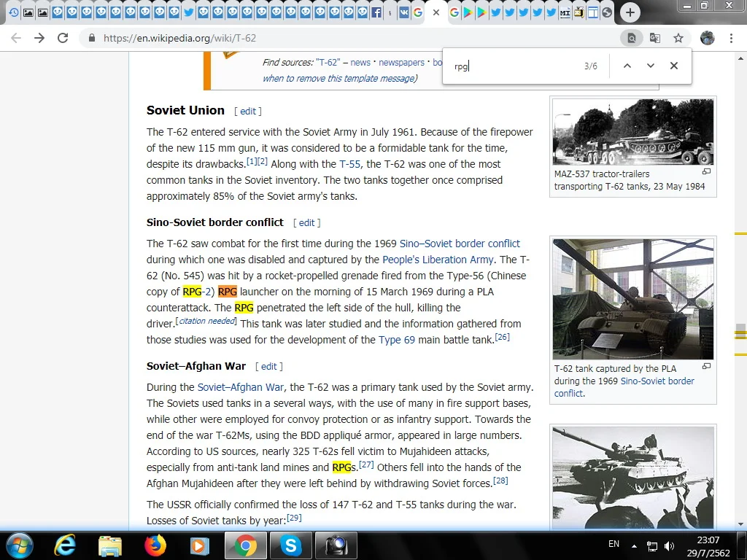Jump to next 'rpg' match

pos(650,66)
